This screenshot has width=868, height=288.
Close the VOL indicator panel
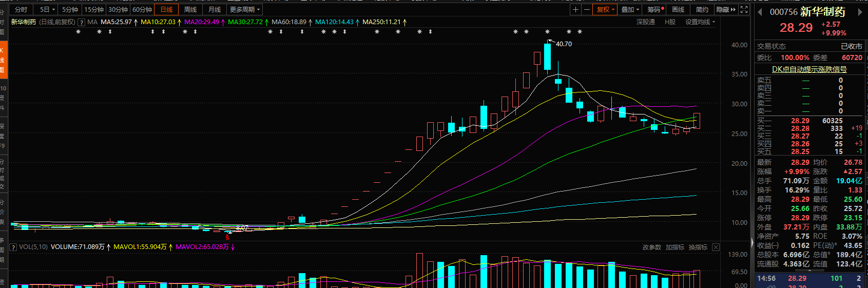tap(716, 247)
